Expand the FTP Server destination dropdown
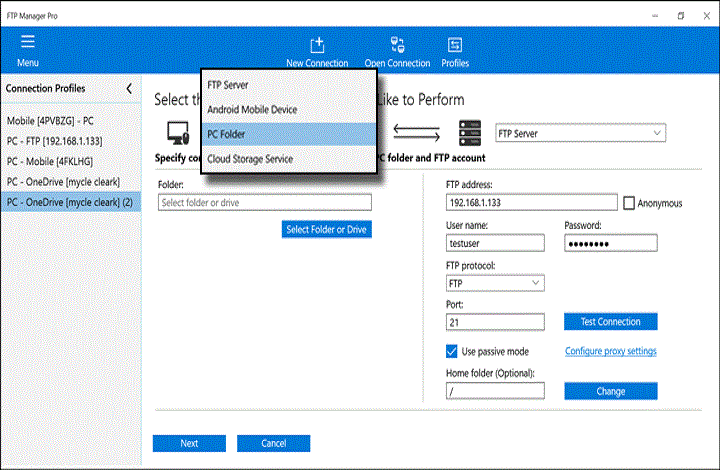Screen dimensions: 720x470 580,133
